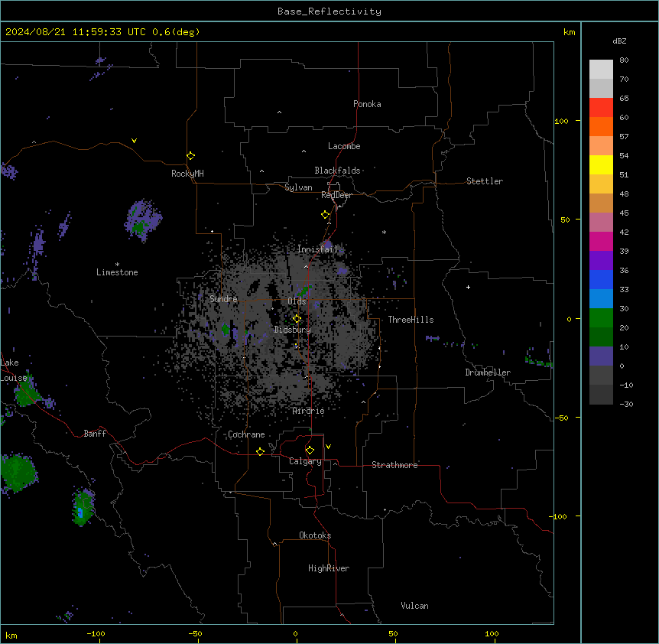This screenshot has width=659, height=644.
Task: Select the yellow diamond marker below Cochrane
Action: [261, 451]
